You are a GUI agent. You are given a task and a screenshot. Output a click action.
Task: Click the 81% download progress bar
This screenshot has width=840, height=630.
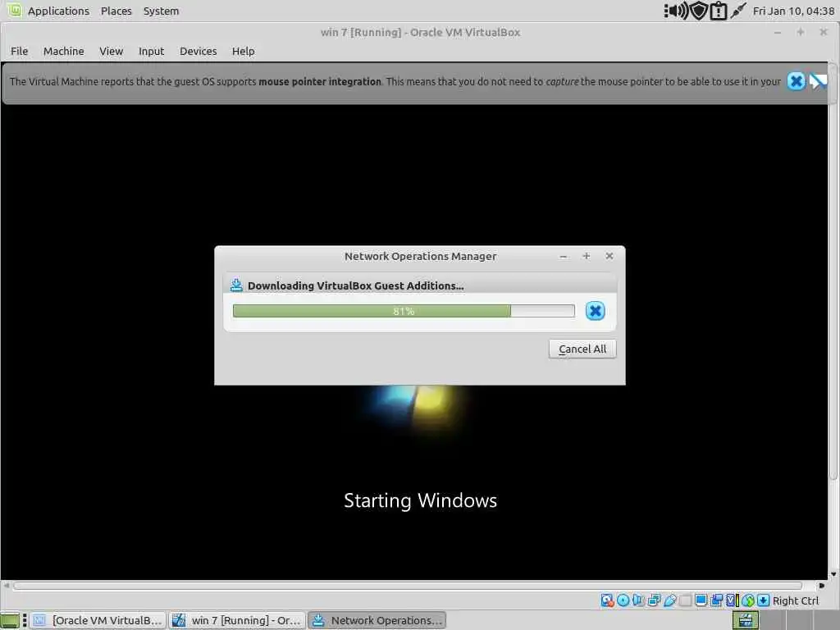404,311
